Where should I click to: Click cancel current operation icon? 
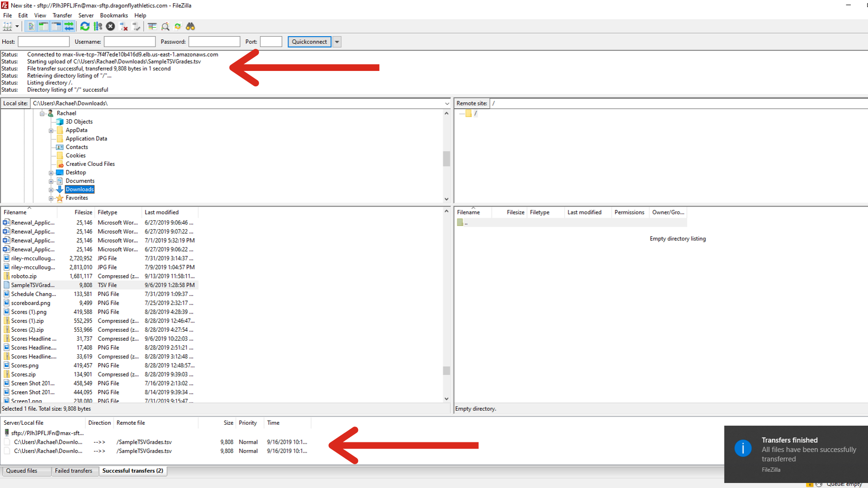[110, 27]
